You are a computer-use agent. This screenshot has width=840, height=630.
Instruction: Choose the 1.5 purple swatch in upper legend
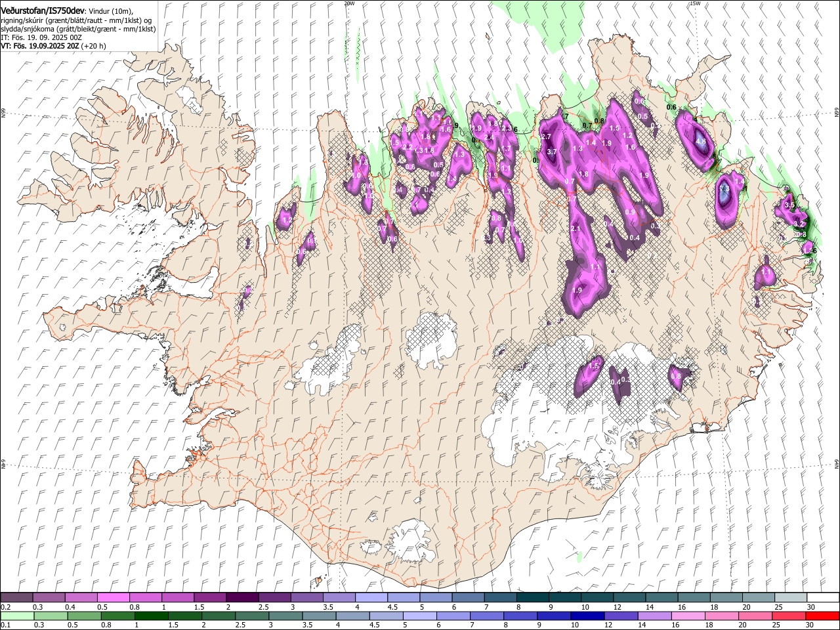click(x=210, y=598)
